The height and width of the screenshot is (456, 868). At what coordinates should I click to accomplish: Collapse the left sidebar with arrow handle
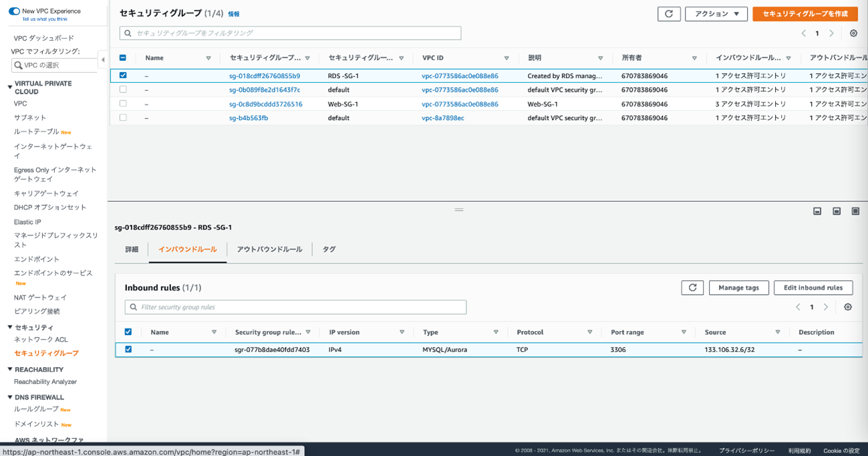coord(103,60)
